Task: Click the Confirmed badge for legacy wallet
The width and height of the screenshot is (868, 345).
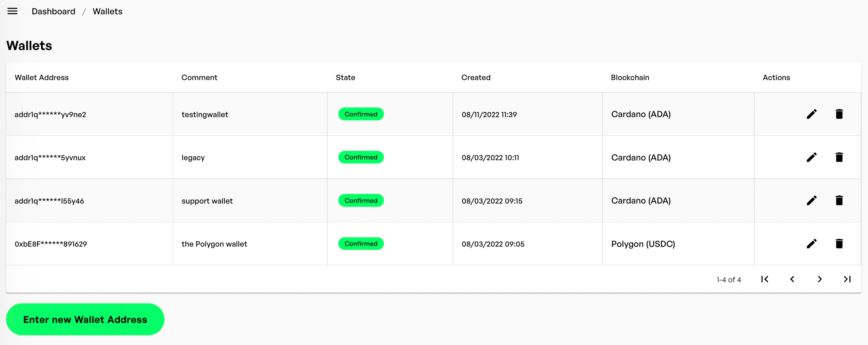Action: point(361,157)
